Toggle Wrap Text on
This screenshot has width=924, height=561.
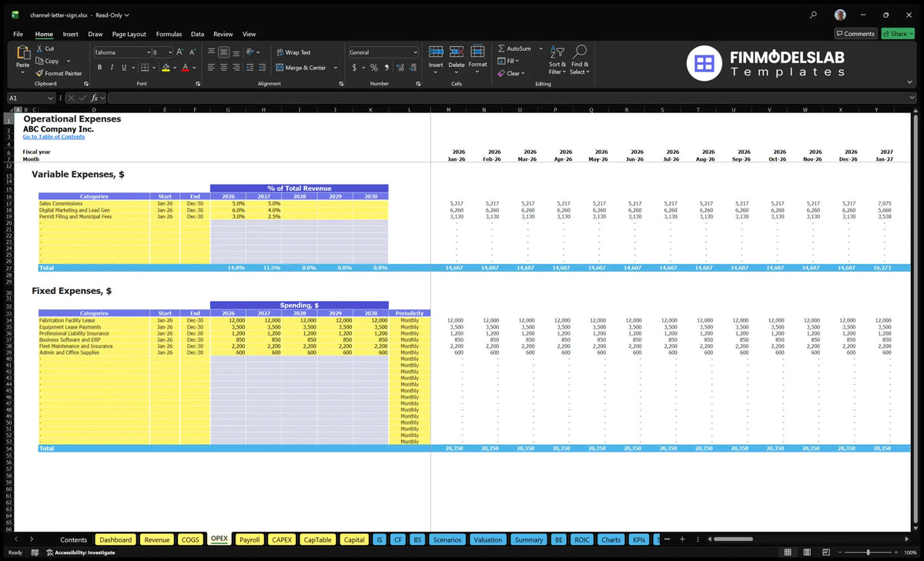pyautogui.click(x=293, y=52)
